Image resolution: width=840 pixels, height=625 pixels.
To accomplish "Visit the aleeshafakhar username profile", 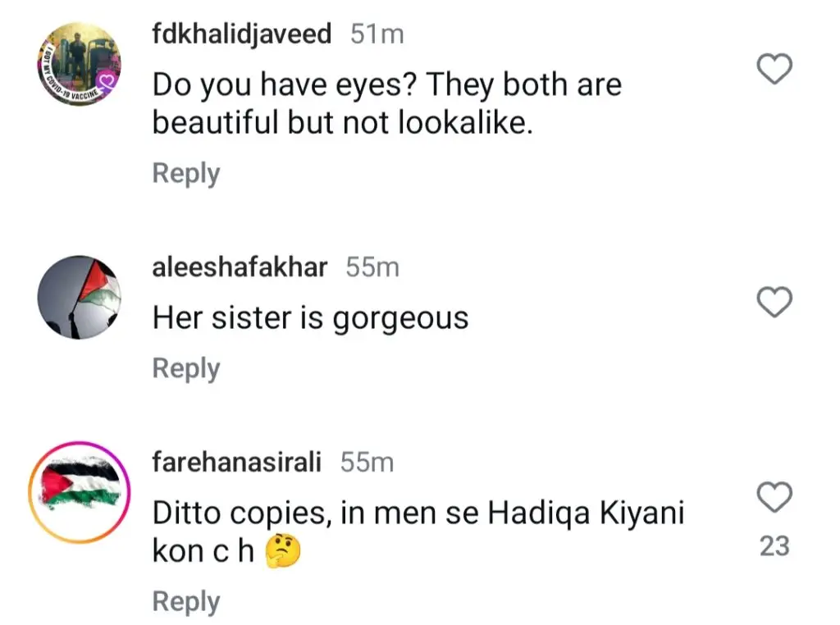I will click(240, 267).
